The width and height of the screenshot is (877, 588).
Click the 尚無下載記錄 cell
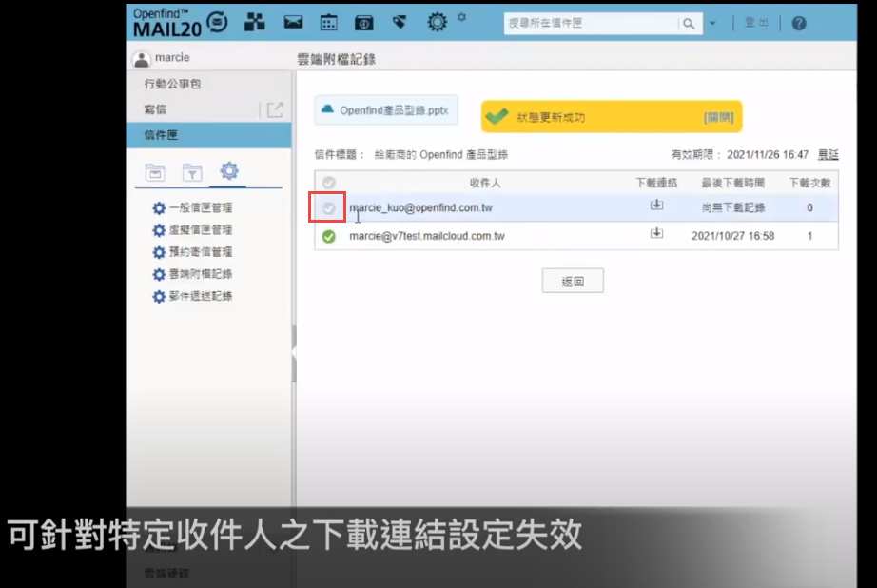tap(733, 208)
